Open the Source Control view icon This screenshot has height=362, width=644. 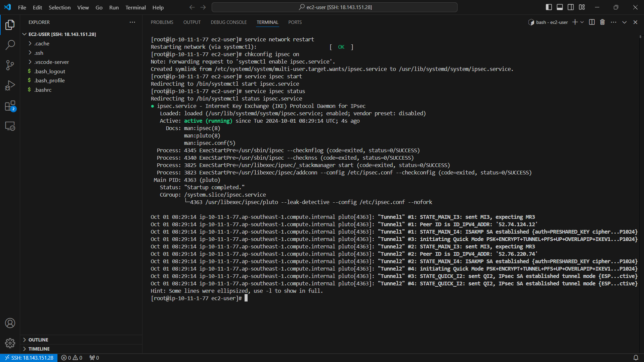coord(10,65)
